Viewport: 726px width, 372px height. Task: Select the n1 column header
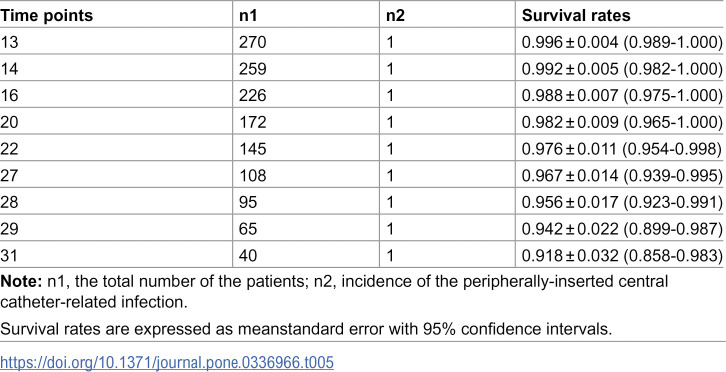(x=247, y=16)
